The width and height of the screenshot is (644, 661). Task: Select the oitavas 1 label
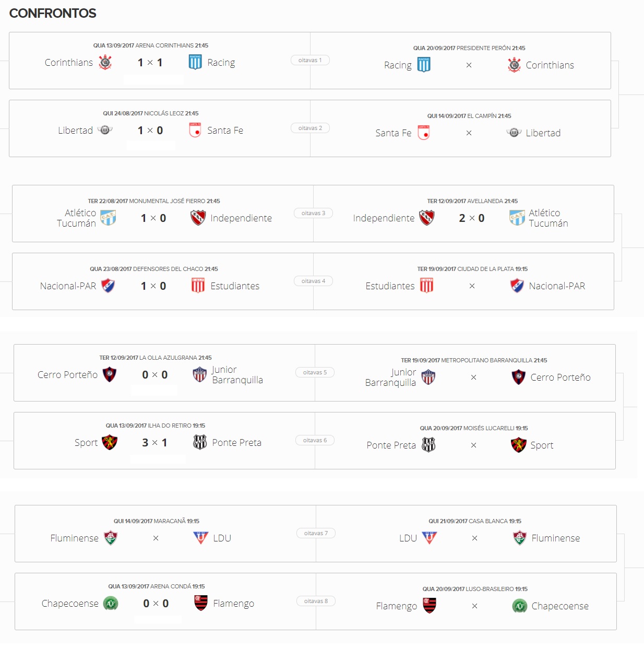(310, 60)
